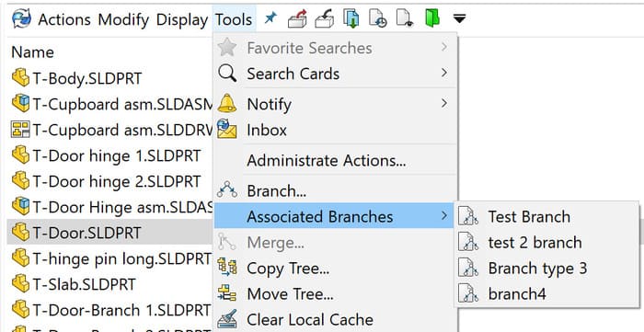Expand the Search Cards submenu arrow

[x=444, y=73]
